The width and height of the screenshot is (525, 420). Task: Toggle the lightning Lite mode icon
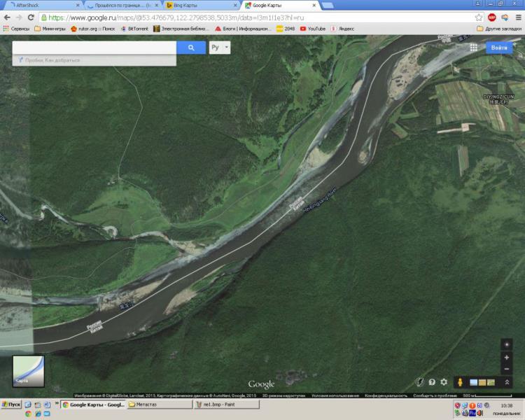tap(419, 382)
